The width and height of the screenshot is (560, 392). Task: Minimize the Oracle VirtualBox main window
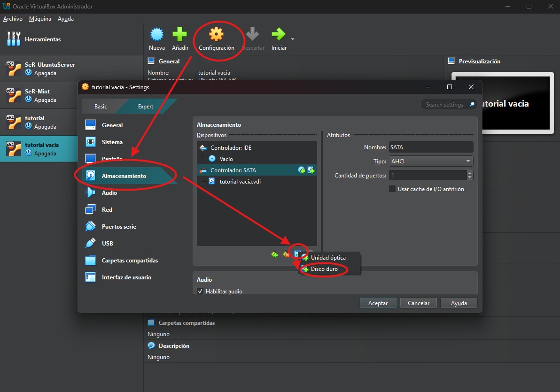pos(508,7)
